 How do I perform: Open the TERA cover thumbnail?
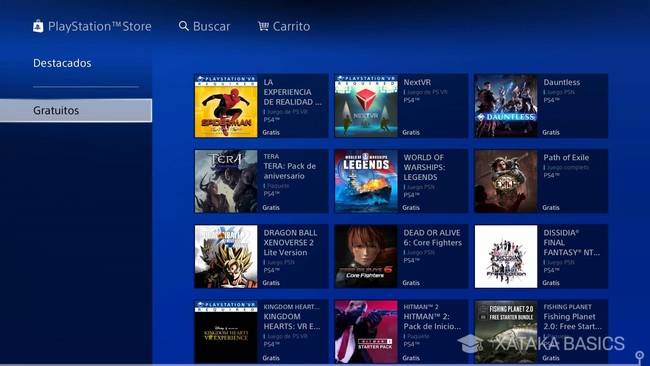226,181
